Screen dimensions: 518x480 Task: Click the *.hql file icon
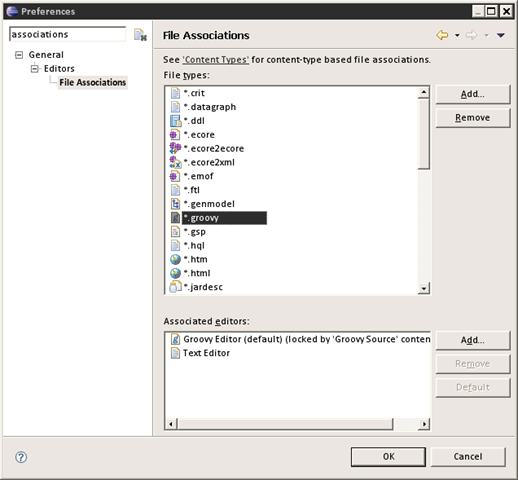point(175,245)
